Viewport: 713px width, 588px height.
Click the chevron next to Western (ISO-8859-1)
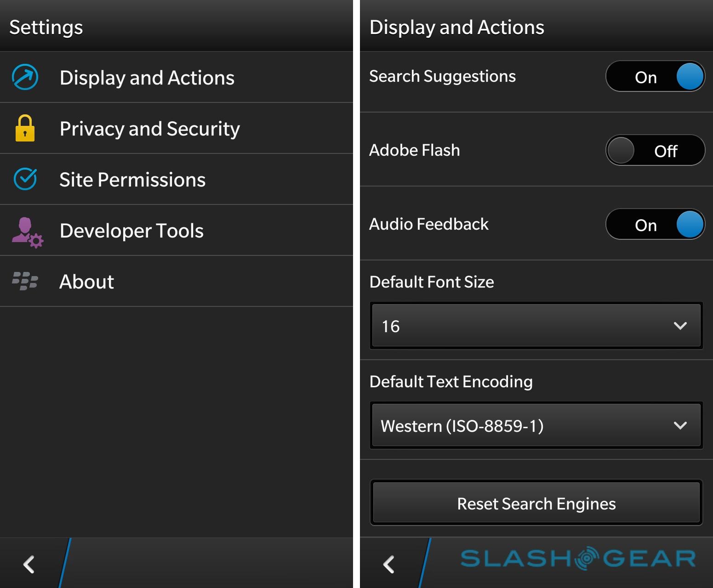click(680, 425)
